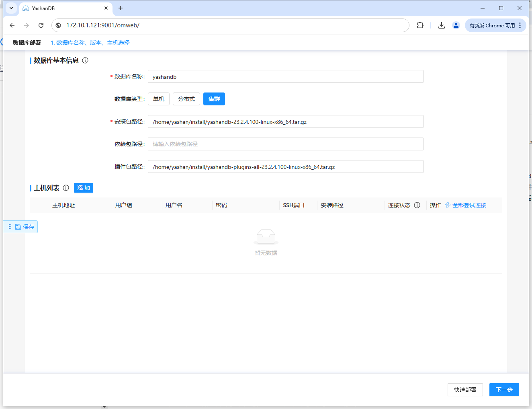Click the 添加 host button

click(x=84, y=188)
